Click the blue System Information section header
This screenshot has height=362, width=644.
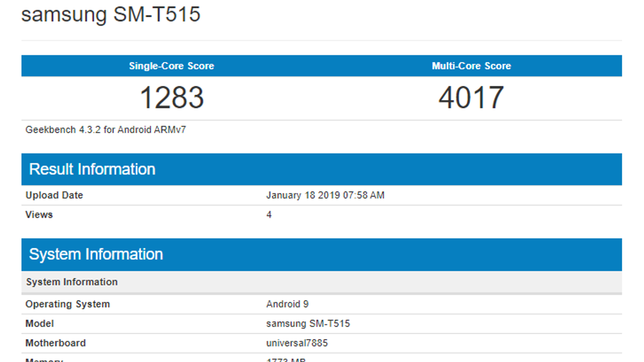(322, 255)
